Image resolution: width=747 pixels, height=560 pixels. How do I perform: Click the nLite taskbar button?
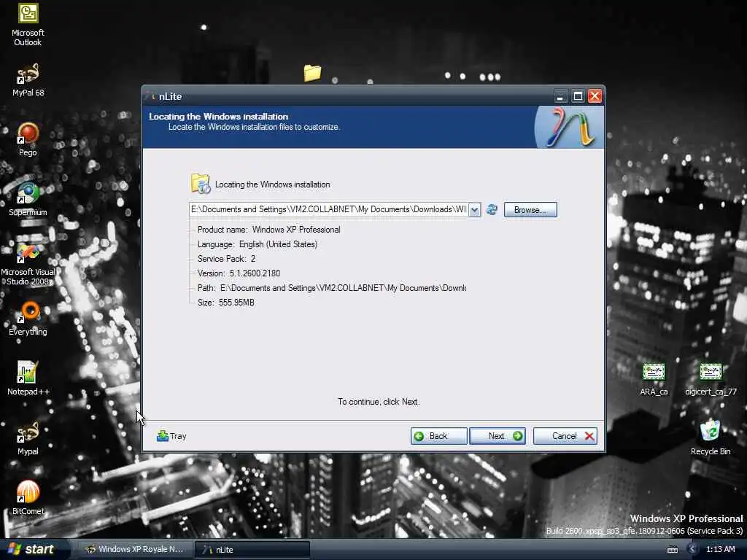click(252, 550)
